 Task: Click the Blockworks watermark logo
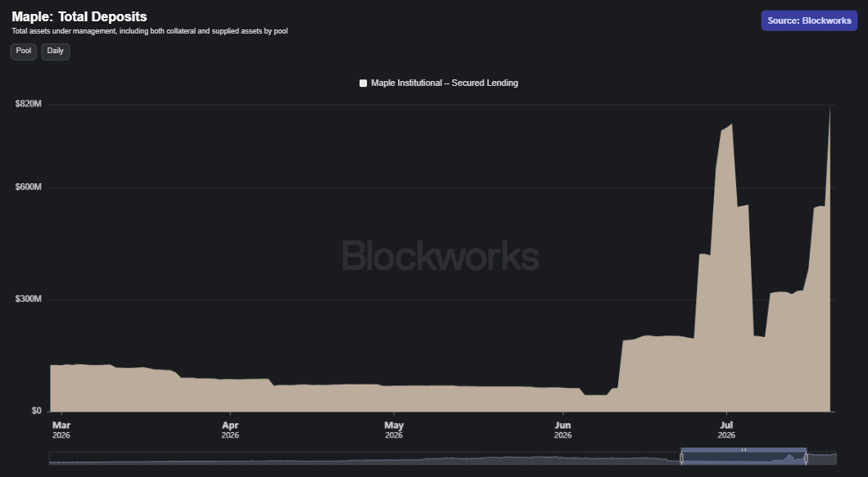(x=441, y=255)
